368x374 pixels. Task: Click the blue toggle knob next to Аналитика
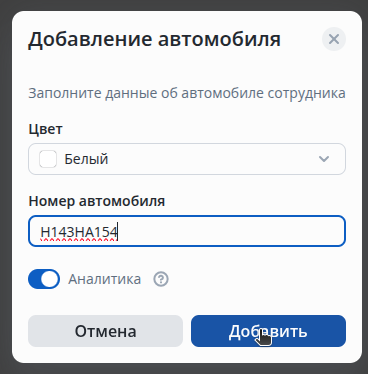click(50, 279)
